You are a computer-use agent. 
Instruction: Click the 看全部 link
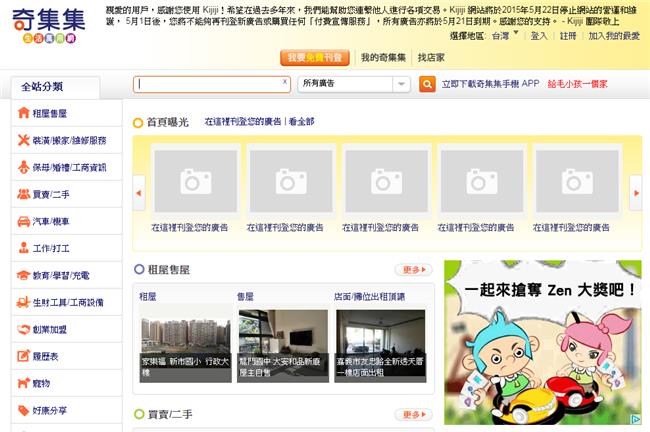click(301, 121)
